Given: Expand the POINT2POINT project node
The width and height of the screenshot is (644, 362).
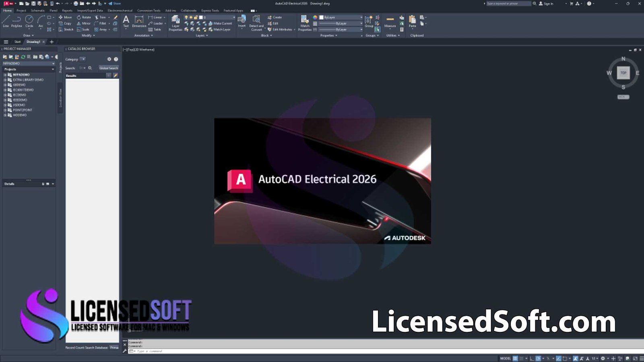Looking at the screenshot, I should pyautogui.click(x=5, y=110).
